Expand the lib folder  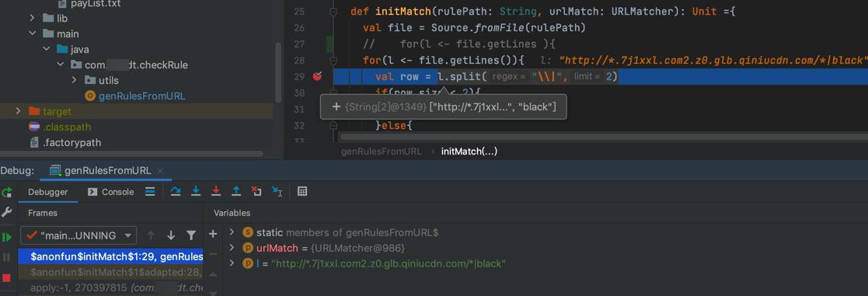[33, 19]
